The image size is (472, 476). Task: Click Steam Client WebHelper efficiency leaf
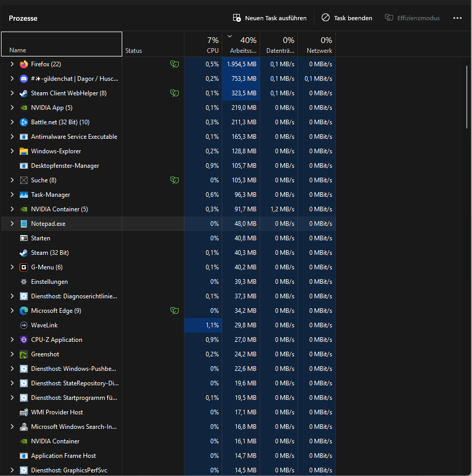(174, 93)
